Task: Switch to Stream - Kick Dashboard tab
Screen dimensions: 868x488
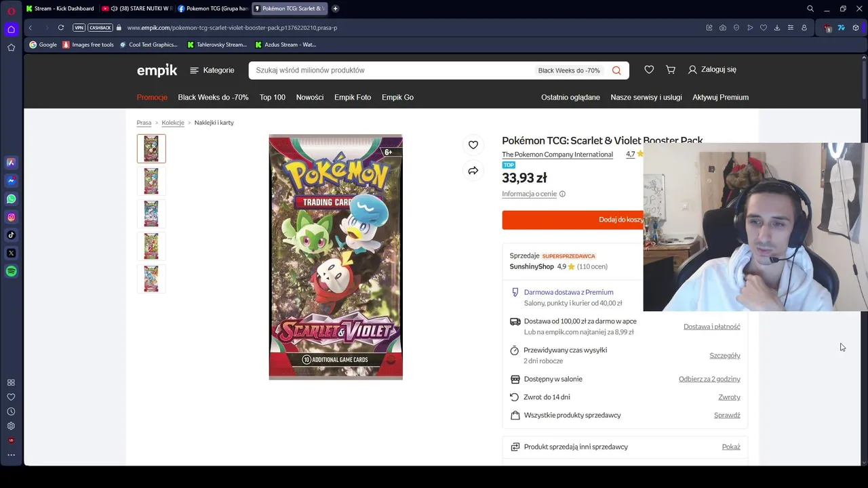Action: 60,9
